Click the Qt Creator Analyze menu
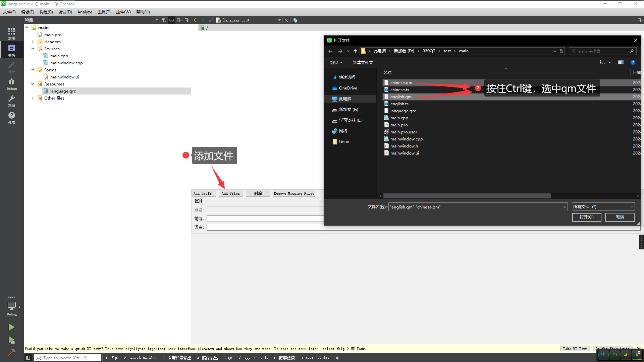Image resolution: width=644 pixels, height=362 pixels. 85,11
